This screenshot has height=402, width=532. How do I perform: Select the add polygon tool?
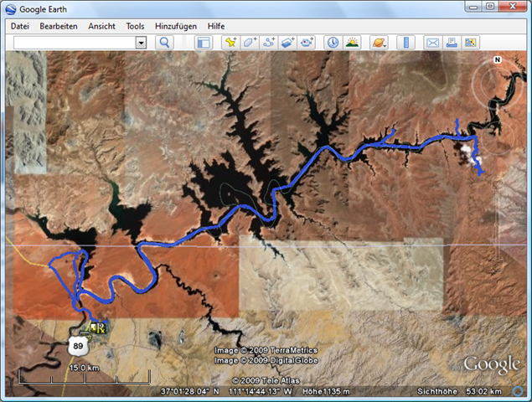click(250, 42)
